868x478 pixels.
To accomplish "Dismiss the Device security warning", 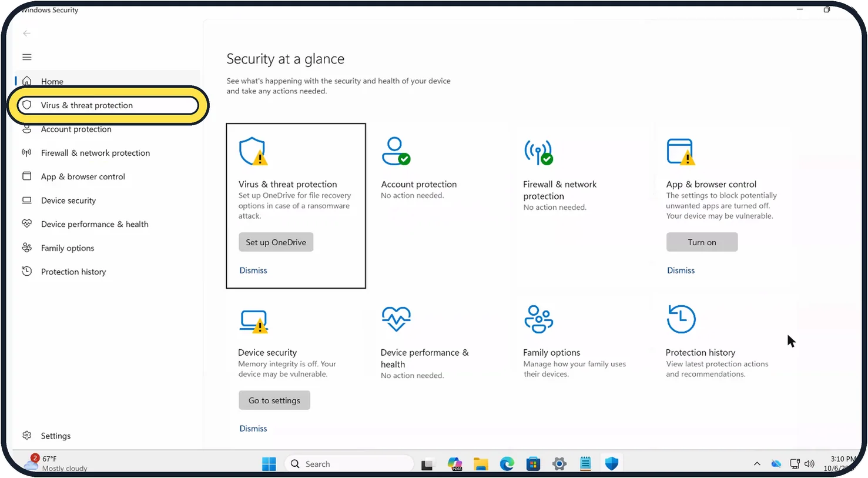I will click(253, 429).
